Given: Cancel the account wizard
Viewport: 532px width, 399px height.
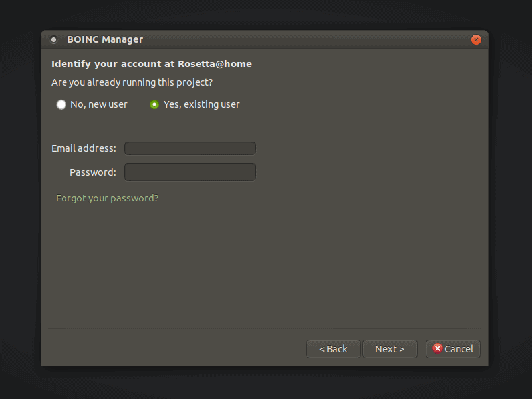Looking at the screenshot, I should [x=453, y=349].
